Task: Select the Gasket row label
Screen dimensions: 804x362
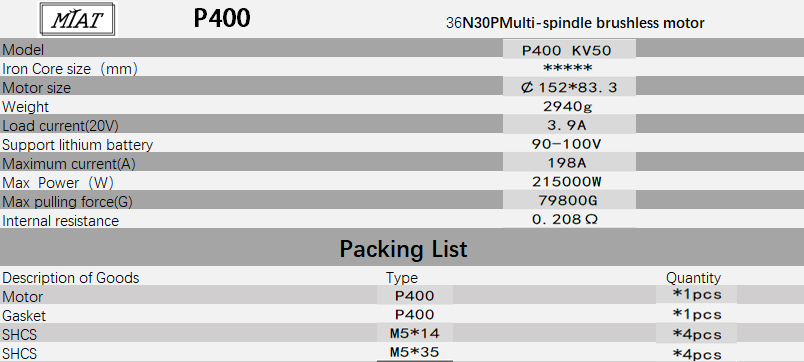Action: [x=24, y=316]
